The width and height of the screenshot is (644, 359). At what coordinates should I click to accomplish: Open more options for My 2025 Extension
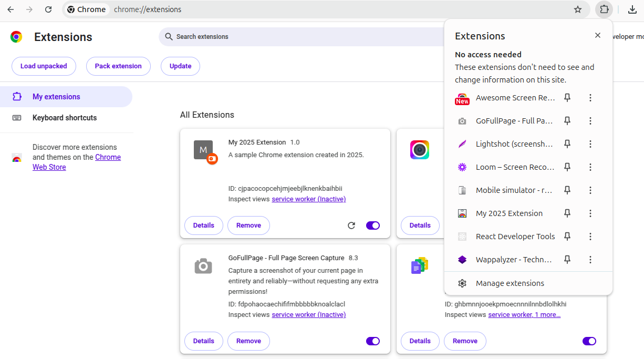(590, 213)
